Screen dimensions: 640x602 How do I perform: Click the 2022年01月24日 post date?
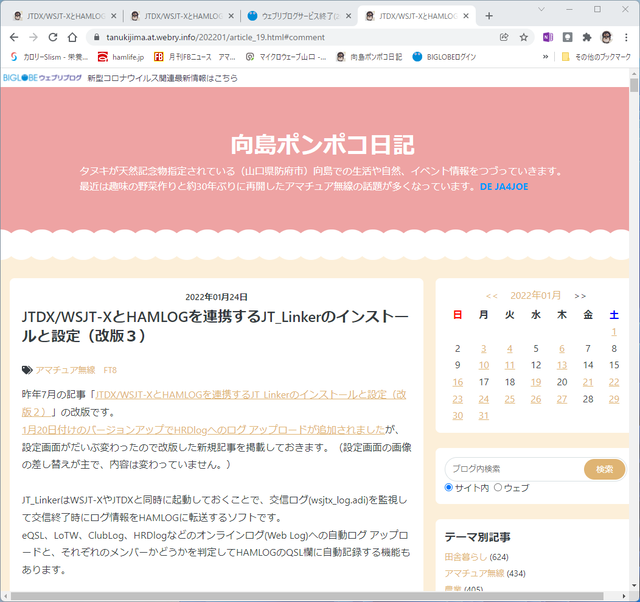216,297
